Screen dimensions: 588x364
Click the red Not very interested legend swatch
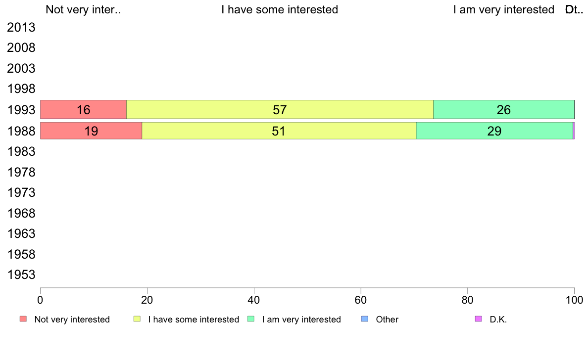23,319
